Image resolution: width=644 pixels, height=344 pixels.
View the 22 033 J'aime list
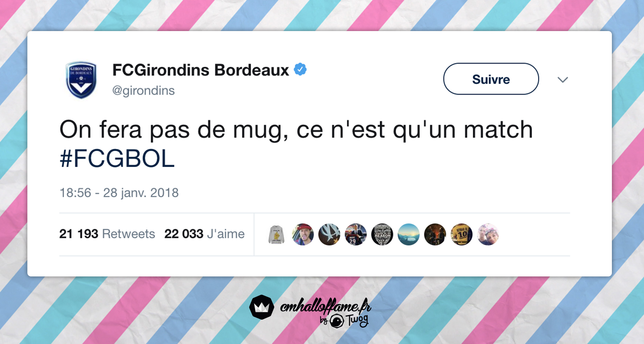204,234
